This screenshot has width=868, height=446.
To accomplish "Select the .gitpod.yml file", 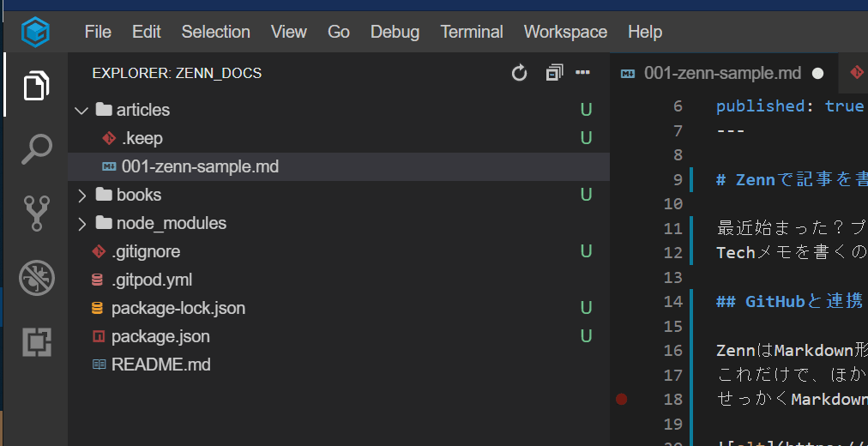I will [x=152, y=280].
